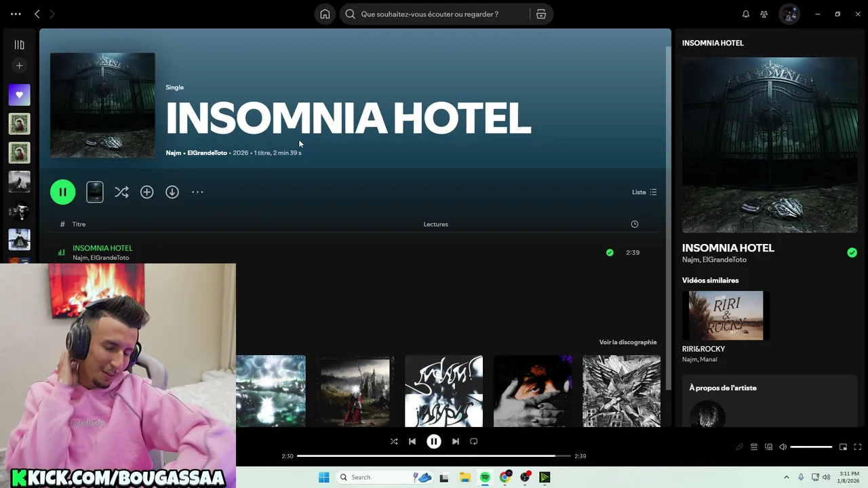Screen dimensions: 868x488
Task: Adjust the Spotify volume slider
Action: pyautogui.click(x=811, y=447)
